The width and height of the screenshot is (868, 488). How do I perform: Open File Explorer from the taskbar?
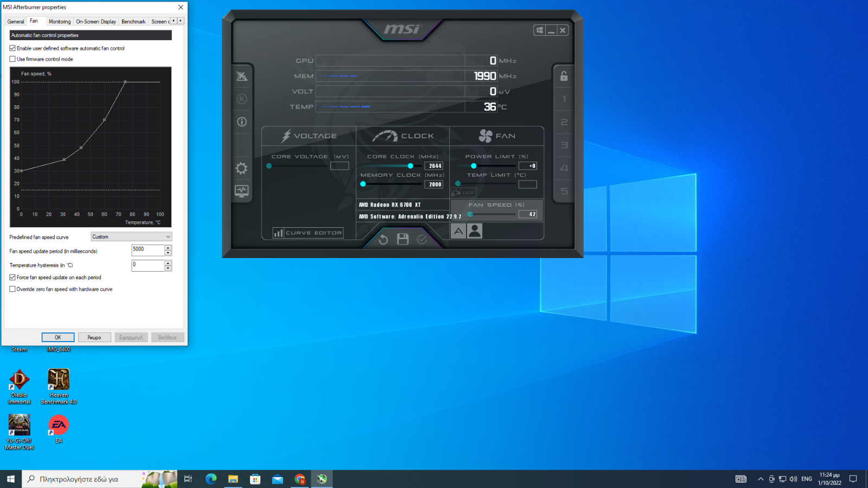pyautogui.click(x=233, y=479)
